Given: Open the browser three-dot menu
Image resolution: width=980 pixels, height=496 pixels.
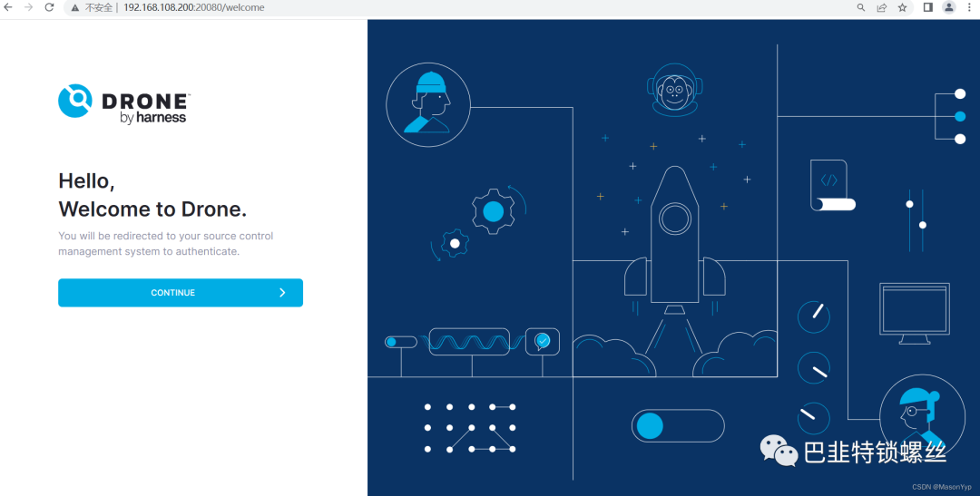Looking at the screenshot, I should (969, 7).
